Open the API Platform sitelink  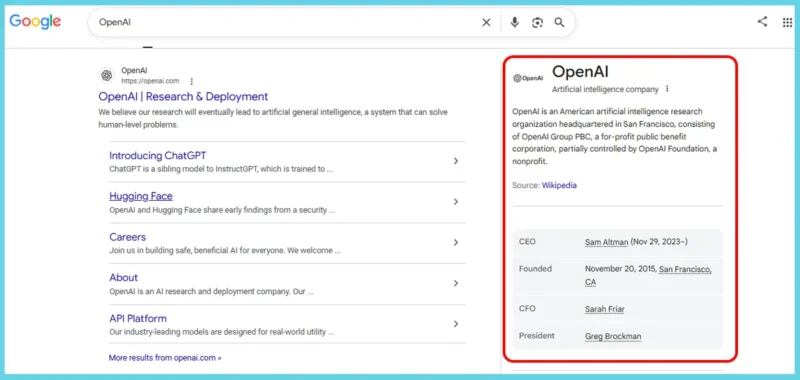tap(138, 318)
